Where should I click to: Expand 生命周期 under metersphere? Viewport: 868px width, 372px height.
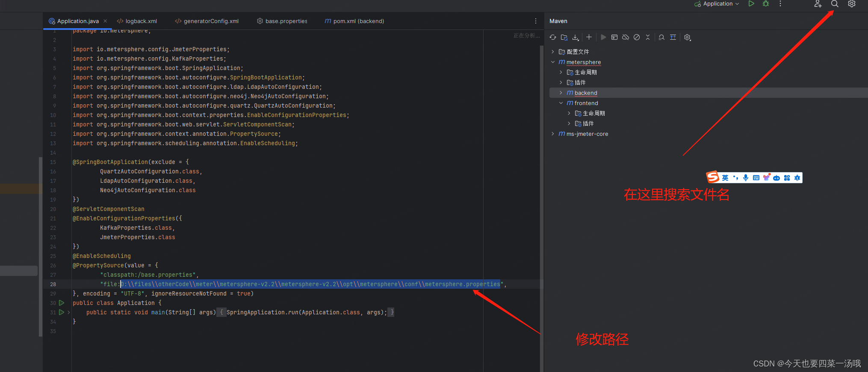tap(561, 72)
